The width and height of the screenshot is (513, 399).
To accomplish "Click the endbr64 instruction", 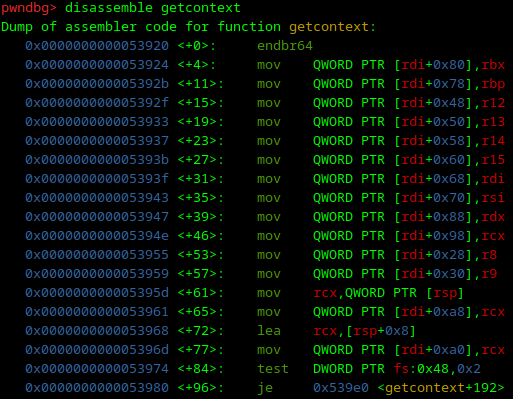I will pos(285,46).
